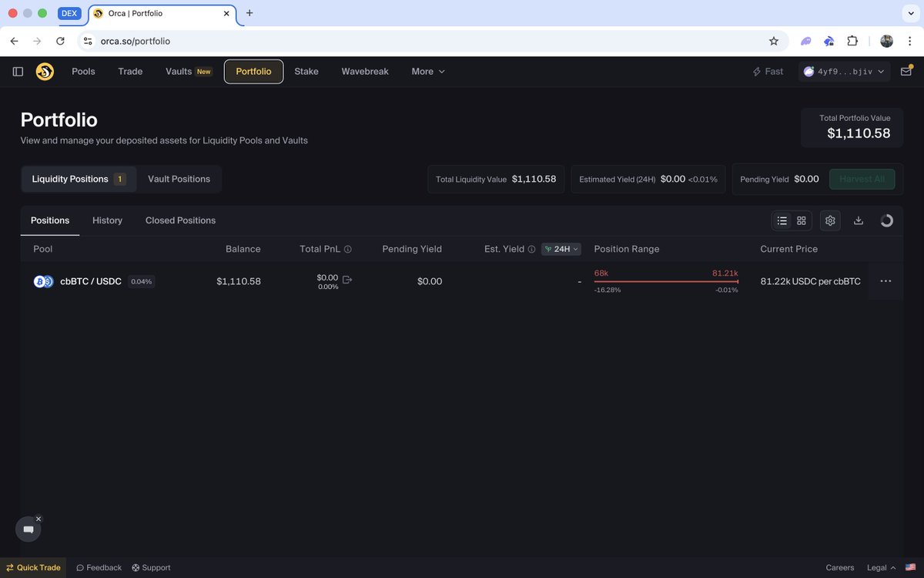Screen dimensions: 924x578
Task: Open the Closed Positions sub-tab
Action: point(180,220)
